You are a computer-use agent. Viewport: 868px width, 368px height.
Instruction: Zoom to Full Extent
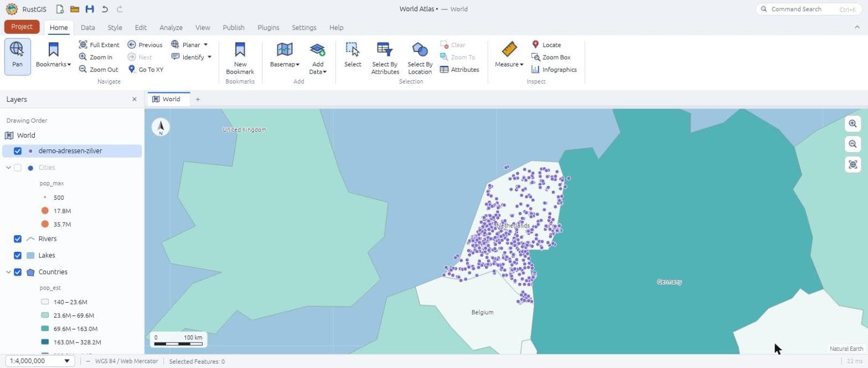[x=99, y=45]
